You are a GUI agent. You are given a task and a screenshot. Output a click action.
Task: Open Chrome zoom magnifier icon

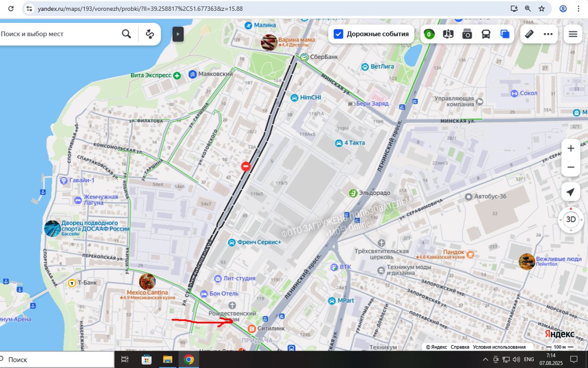point(528,8)
